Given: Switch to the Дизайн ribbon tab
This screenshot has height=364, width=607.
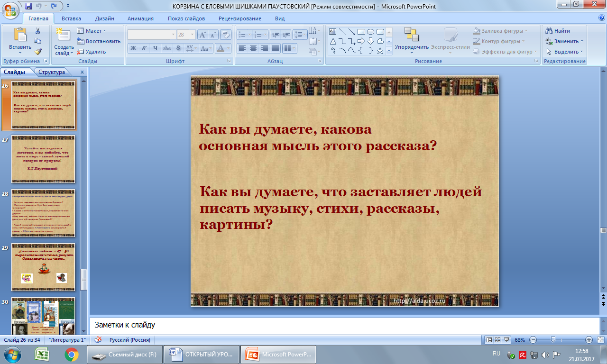Looking at the screenshot, I should click(x=104, y=18).
